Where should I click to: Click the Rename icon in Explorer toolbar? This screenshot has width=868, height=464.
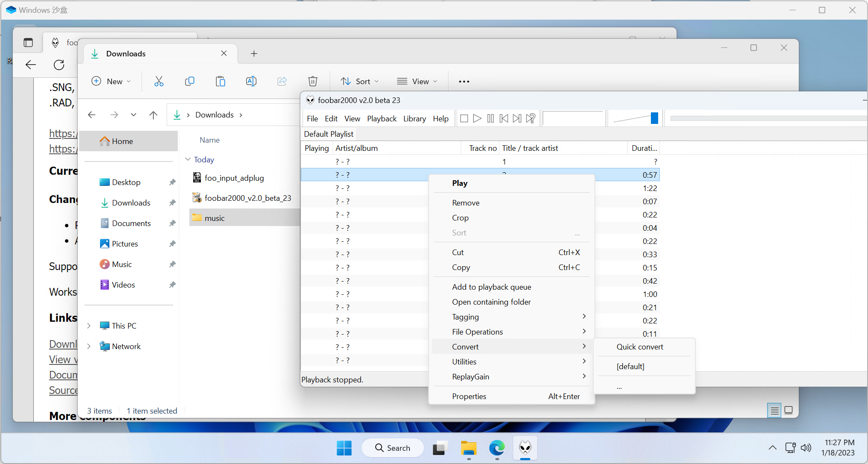tap(251, 81)
